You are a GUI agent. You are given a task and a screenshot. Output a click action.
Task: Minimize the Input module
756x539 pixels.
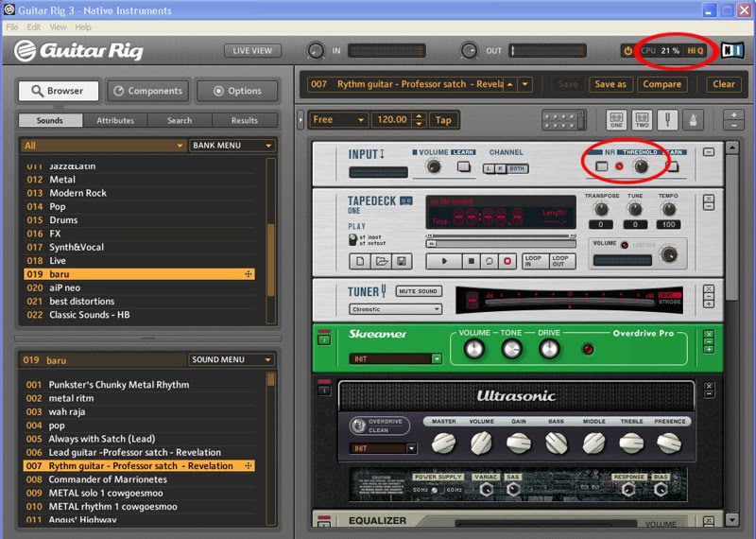tap(709, 152)
